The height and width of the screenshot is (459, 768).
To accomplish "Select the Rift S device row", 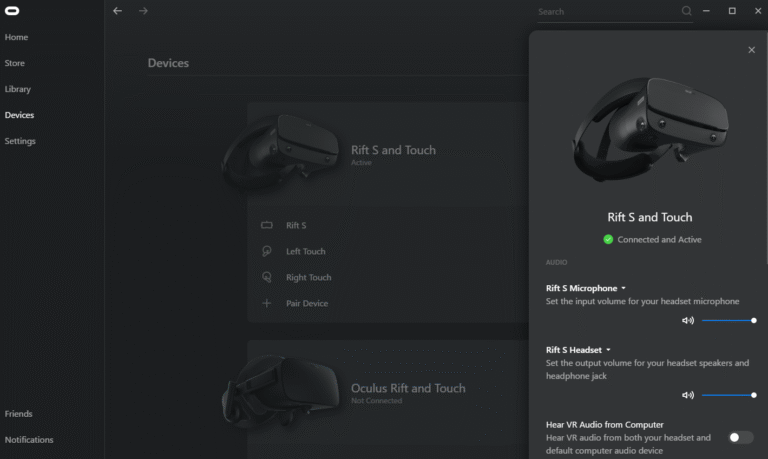I will 388,225.
